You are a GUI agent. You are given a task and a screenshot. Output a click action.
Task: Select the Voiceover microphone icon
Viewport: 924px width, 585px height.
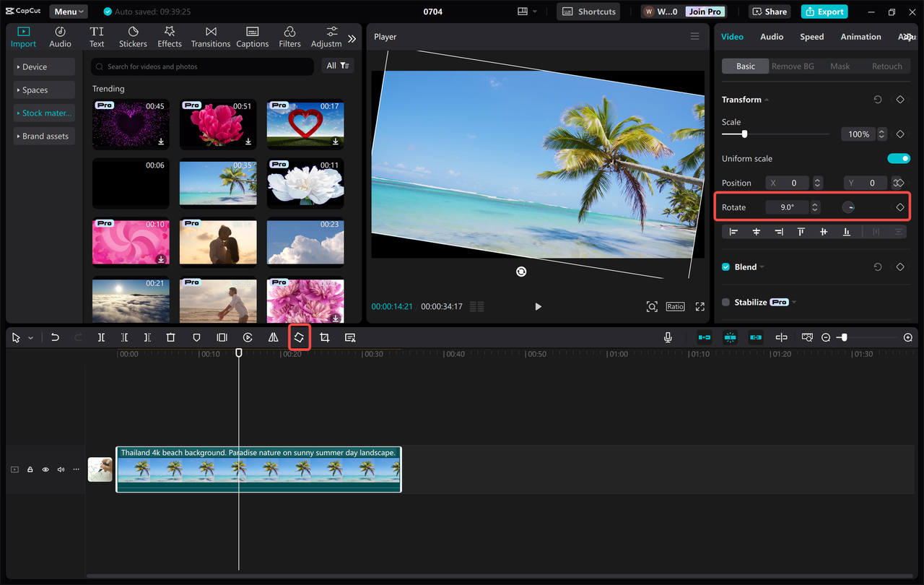click(x=668, y=337)
